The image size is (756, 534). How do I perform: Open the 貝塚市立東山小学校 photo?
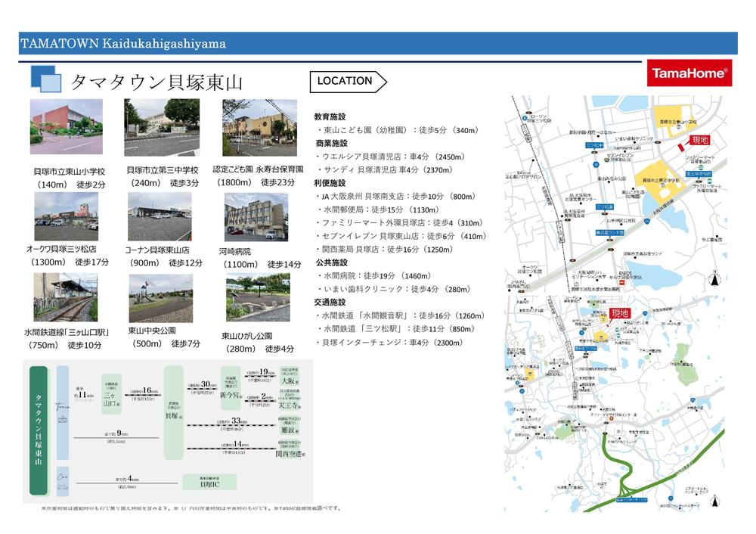click(67, 127)
